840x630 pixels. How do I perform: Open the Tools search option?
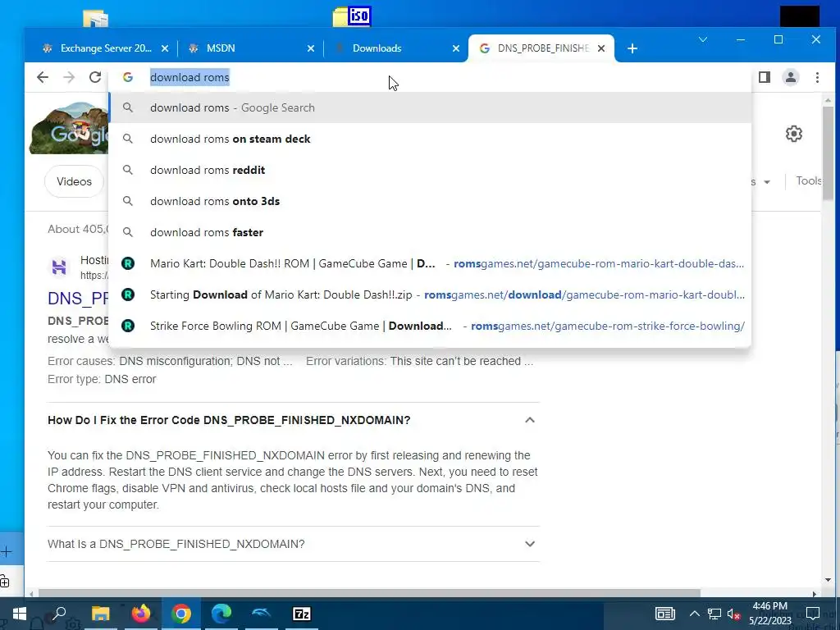click(809, 181)
